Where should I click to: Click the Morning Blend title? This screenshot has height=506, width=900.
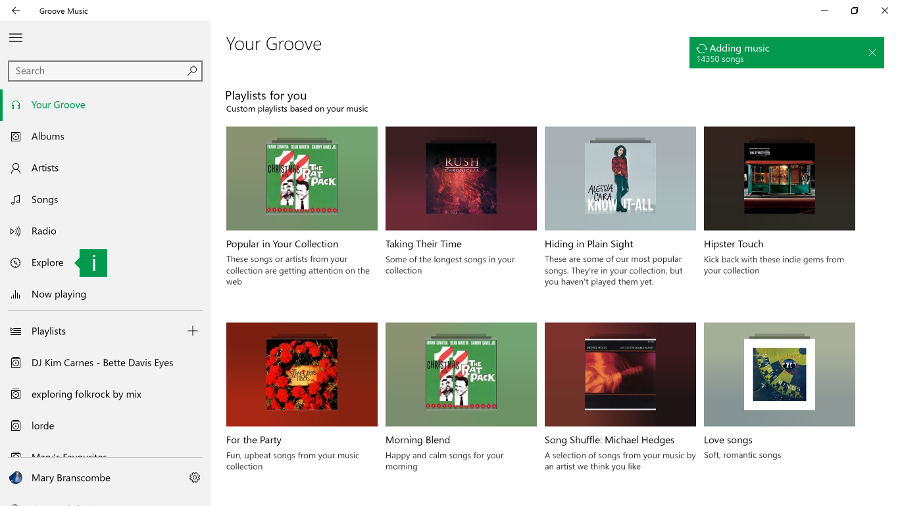(x=418, y=440)
